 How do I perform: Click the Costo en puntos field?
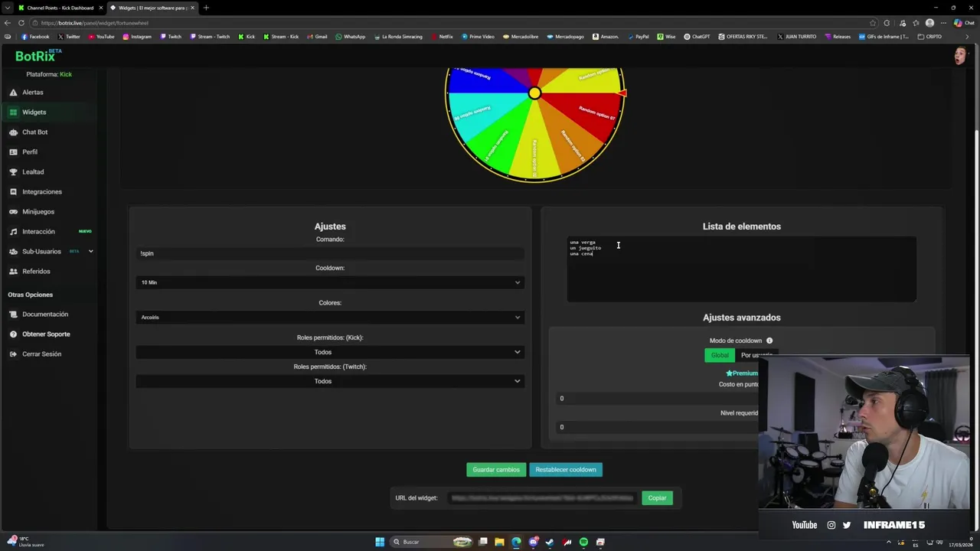658,398
